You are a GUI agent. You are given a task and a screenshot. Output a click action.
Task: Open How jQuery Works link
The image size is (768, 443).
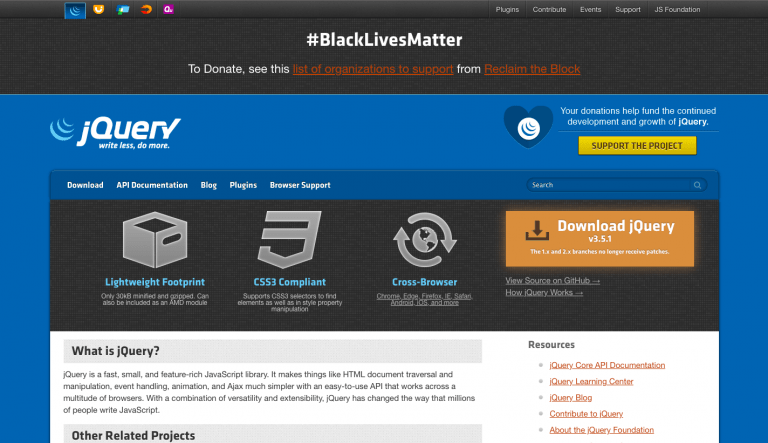[x=544, y=293]
